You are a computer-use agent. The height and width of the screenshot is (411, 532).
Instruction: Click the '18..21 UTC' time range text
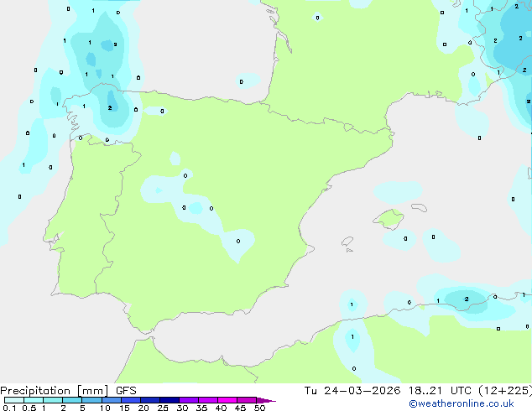[x=440, y=391]
